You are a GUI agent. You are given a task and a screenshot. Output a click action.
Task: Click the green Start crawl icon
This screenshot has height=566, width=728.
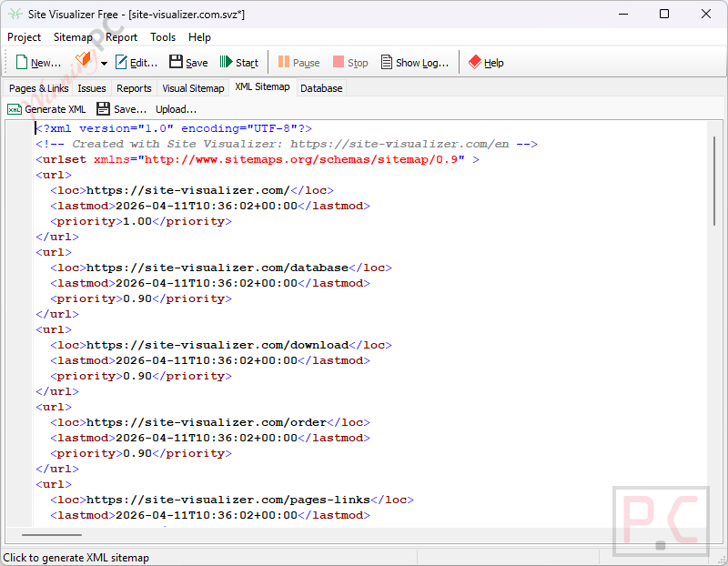pos(226,62)
